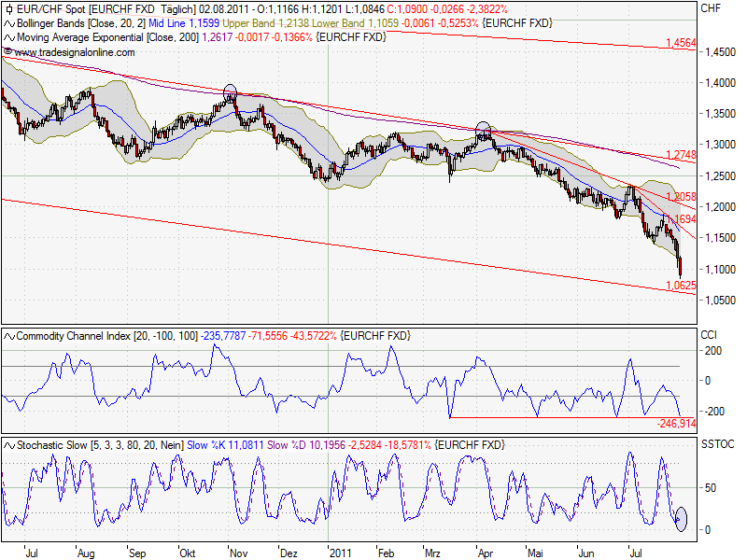Viewport: 747px width, 560px height.
Task: Click the CCI support line value -246,914
Action: click(x=676, y=424)
